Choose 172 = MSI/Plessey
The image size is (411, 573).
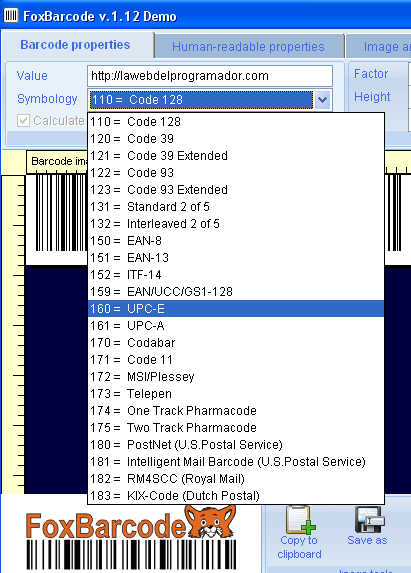point(236,377)
